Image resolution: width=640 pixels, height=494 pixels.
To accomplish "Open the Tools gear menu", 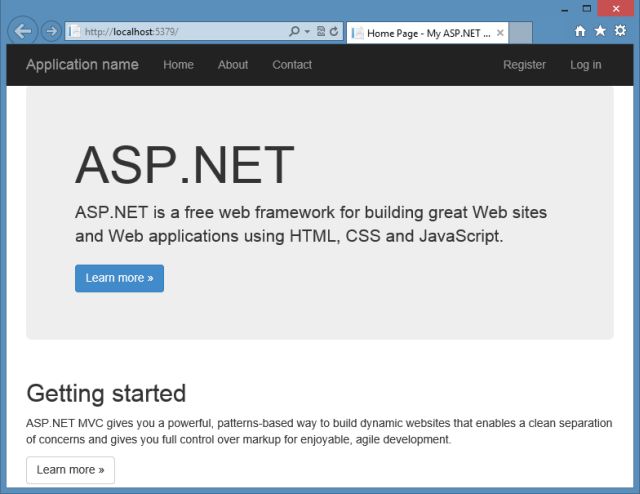I will (620, 31).
